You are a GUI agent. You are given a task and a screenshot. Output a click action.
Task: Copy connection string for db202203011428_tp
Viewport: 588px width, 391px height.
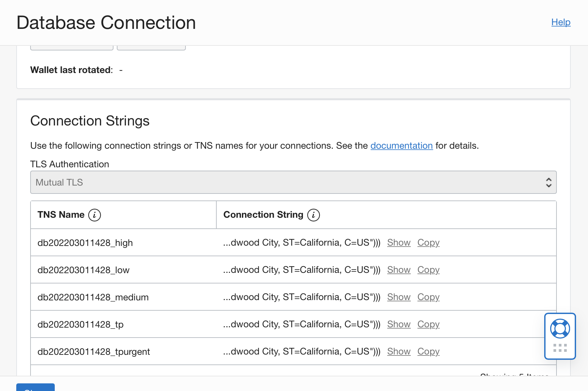pyautogui.click(x=428, y=324)
